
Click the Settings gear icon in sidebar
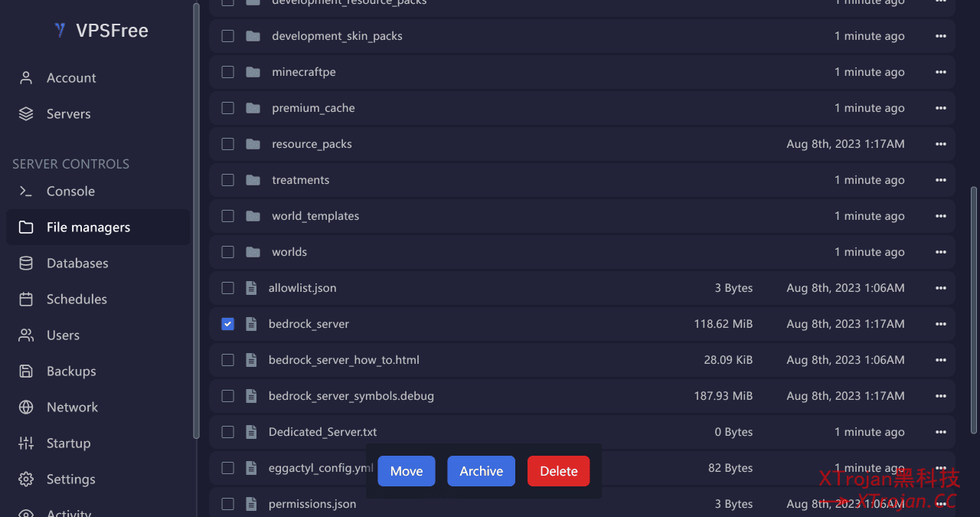[x=26, y=479]
